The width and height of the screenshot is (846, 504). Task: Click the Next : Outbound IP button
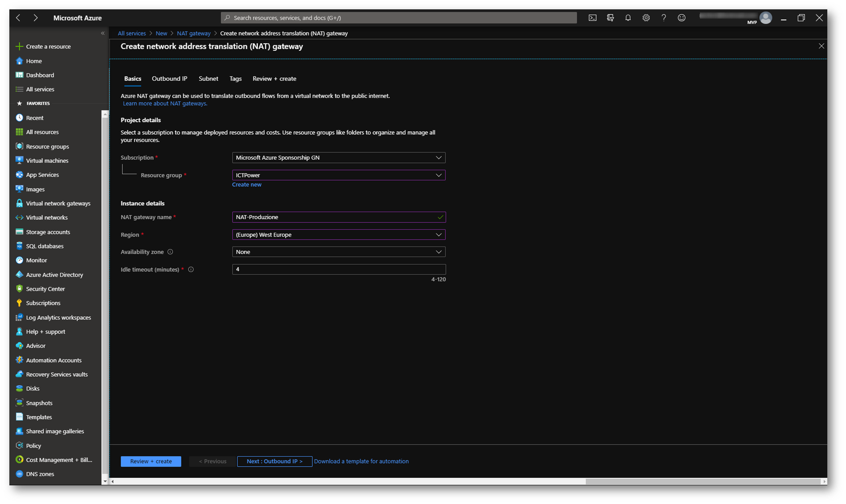(x=275, y=461)
